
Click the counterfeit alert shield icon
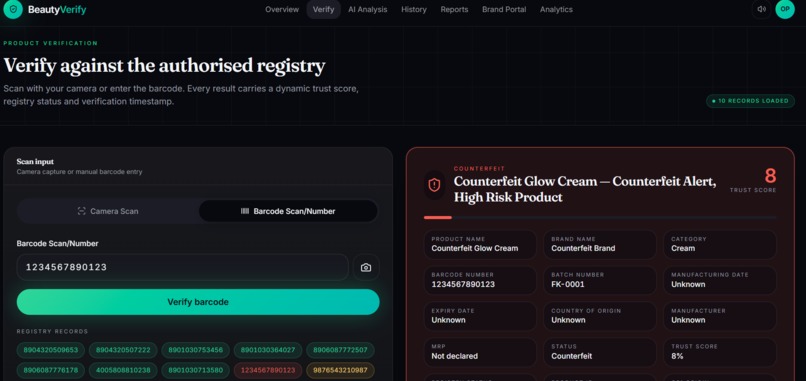(434, 185)
